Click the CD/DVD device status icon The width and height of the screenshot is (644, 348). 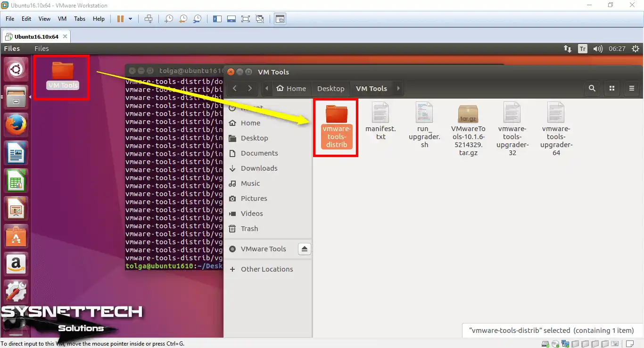556,344
